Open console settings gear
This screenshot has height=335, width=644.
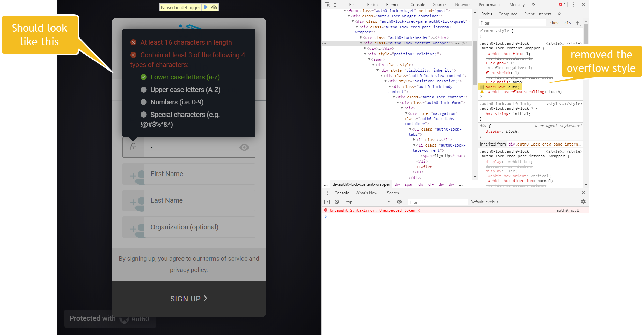583,202
